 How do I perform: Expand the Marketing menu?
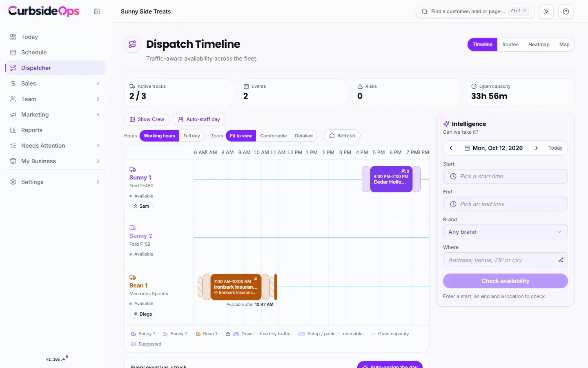(55, 114)
